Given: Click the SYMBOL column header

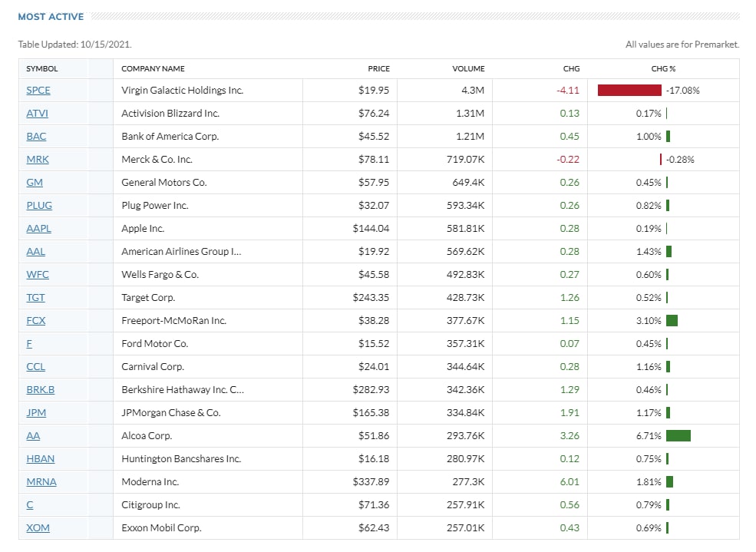Looking at the screenshot, I should point(42,69).
